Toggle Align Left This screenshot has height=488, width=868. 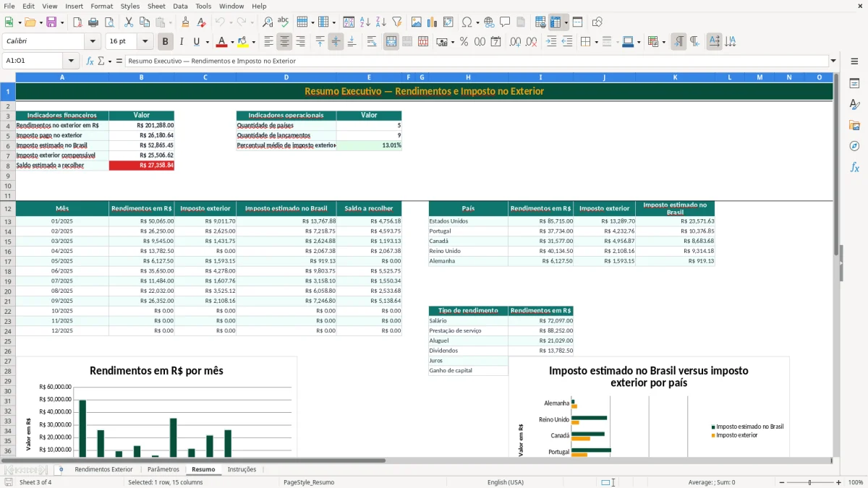(268, 42)
